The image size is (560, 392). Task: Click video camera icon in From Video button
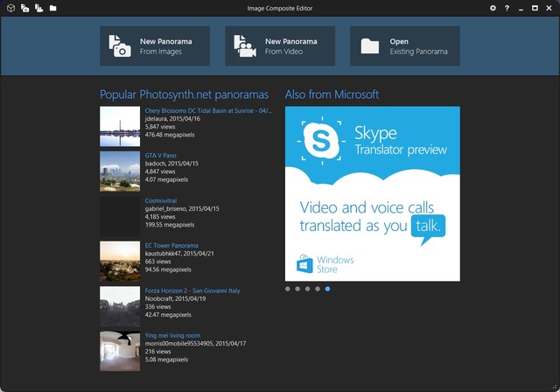245,45
